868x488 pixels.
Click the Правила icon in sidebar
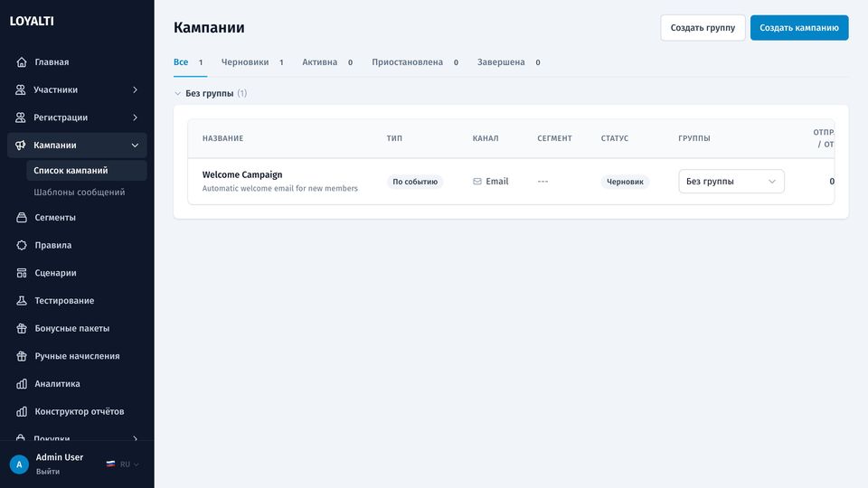tap(22, 245)
